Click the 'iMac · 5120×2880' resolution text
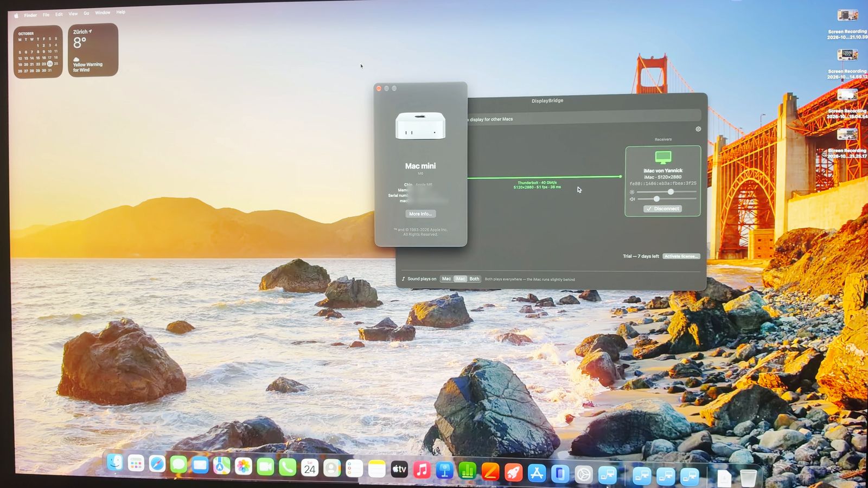The width and height of the screenshot is (868, 488). (663, 177)
